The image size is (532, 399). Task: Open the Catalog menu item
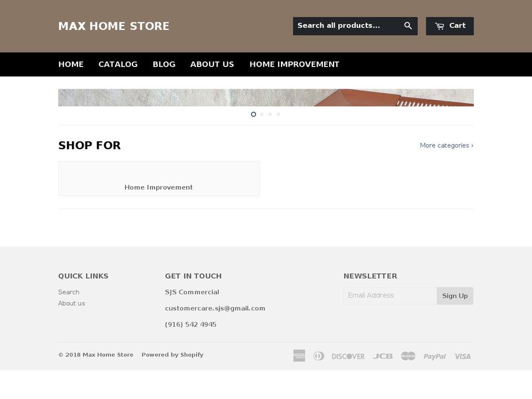click(118, 64)
